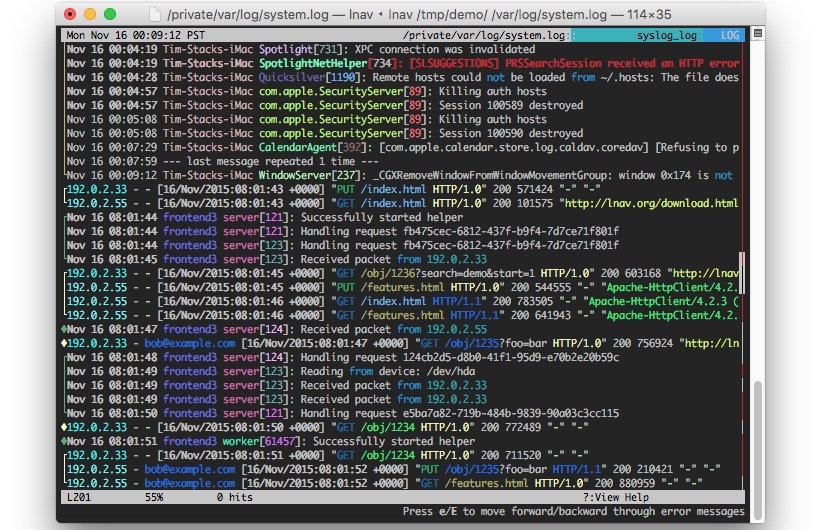Click the 55% position indicator in status bar
The height and width of the screenshot is (530, 821).
[x=154, y=497]
